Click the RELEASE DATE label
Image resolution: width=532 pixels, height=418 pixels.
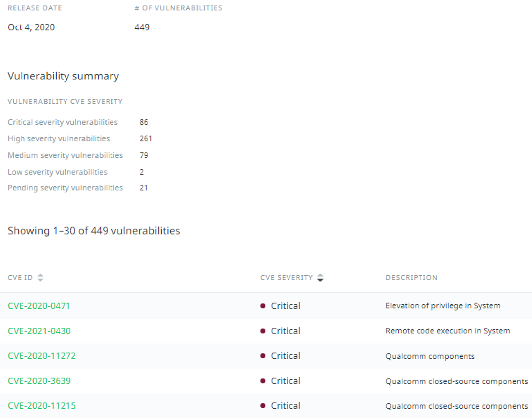pos(35,8)
